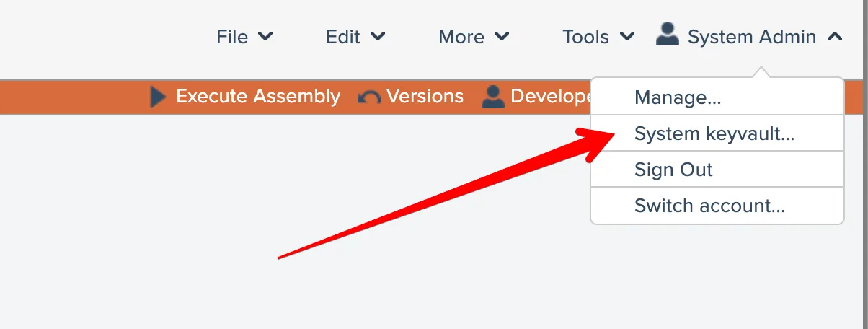
Task: Click Sign Out in the dropdown
Action: coord(673,170)
